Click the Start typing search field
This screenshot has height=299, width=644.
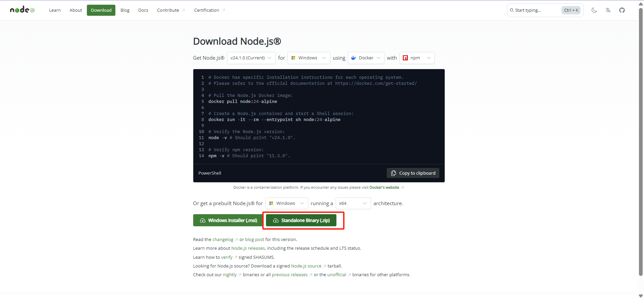(x=545, y=10)
